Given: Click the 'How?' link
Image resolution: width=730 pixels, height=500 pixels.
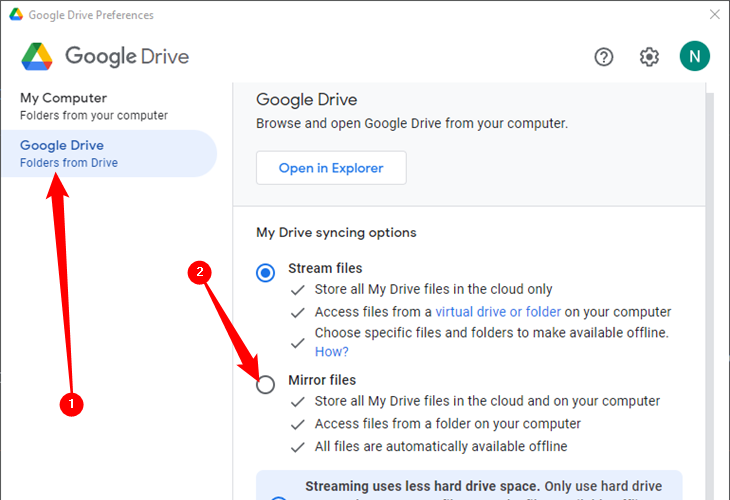Looking at the screenshot, I should [x=332, y=352].
